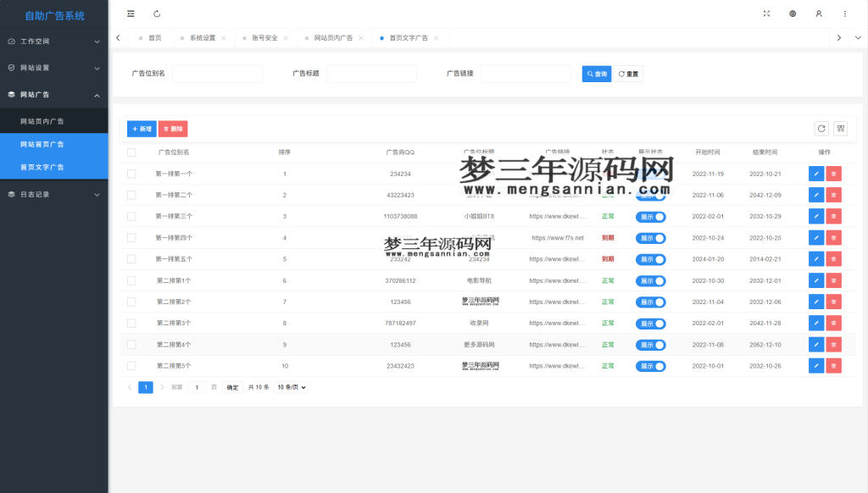Open the globe website icon in the header
The width and height of the screenshot is (868, 493).
[x=793, y=14]
